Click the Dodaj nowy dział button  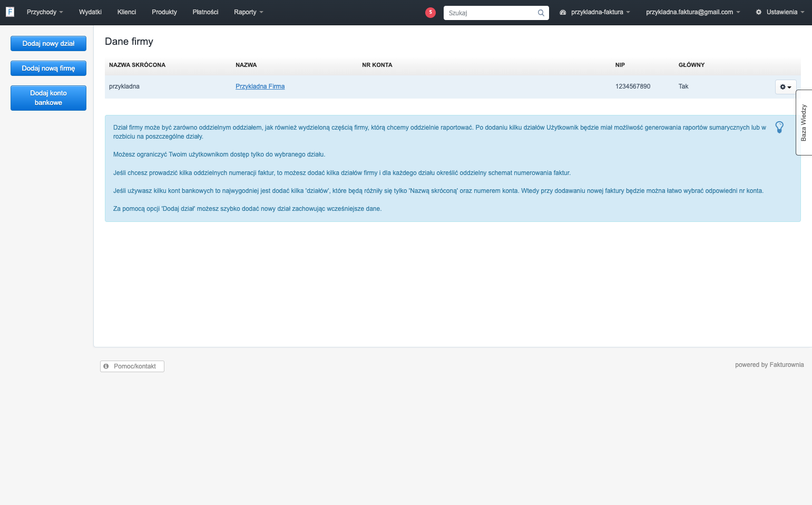(48, 44)
